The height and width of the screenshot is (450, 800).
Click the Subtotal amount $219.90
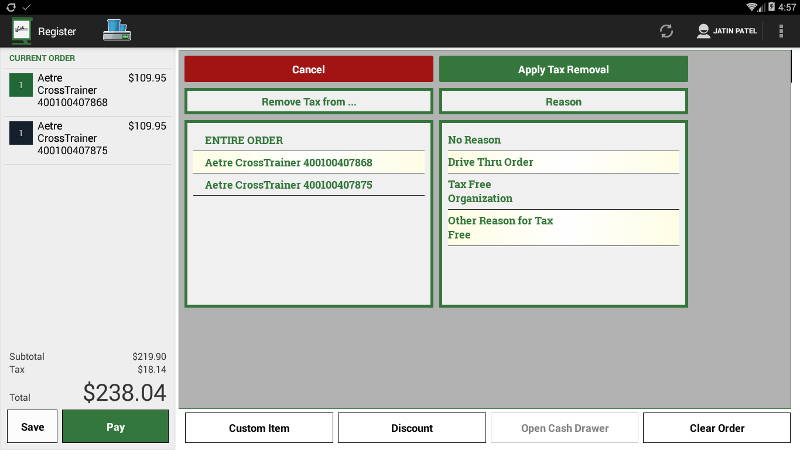tap(149, 356)
